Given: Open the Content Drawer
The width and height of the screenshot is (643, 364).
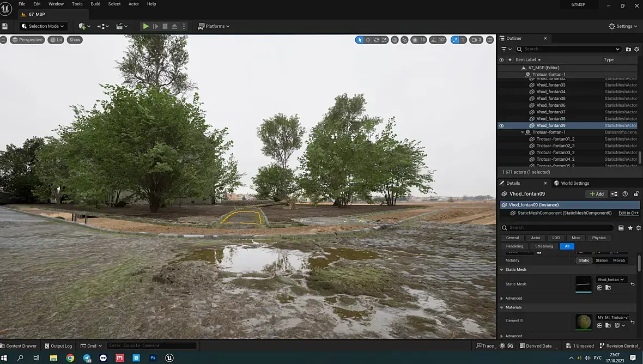Looking at the screenshot, I should click(19, 346).
